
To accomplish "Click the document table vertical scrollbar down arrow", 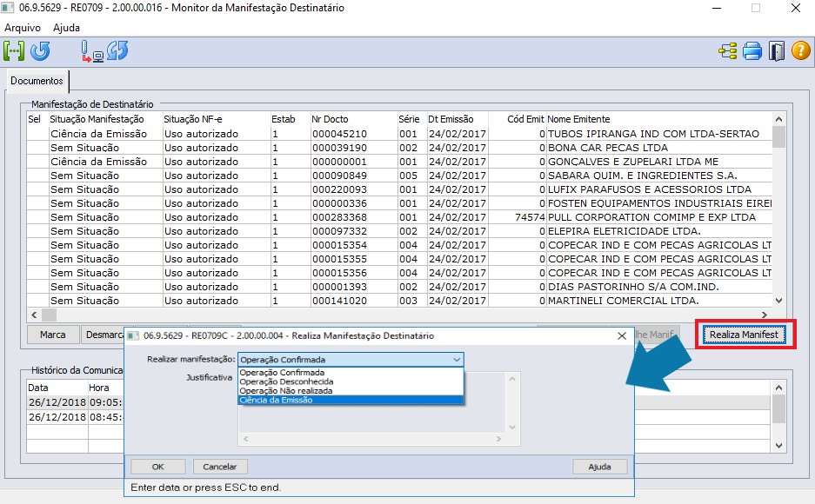I will click(778, 301).
